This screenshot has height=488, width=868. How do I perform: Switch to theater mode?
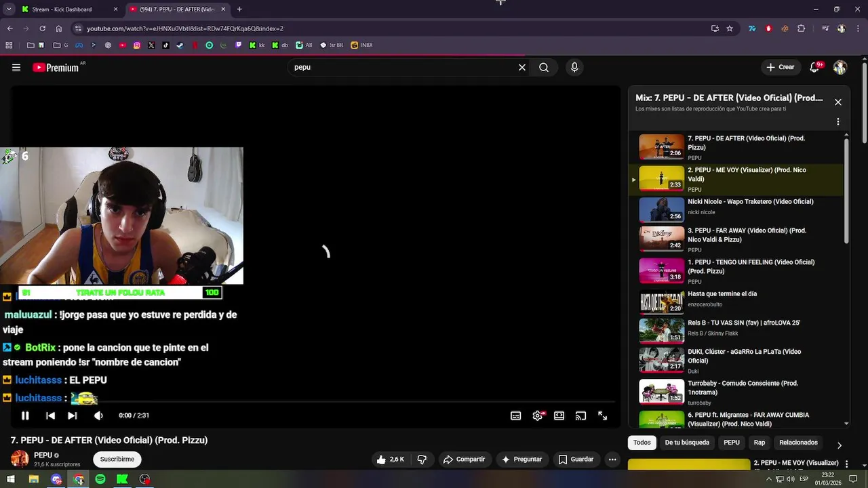click(559, 415)
